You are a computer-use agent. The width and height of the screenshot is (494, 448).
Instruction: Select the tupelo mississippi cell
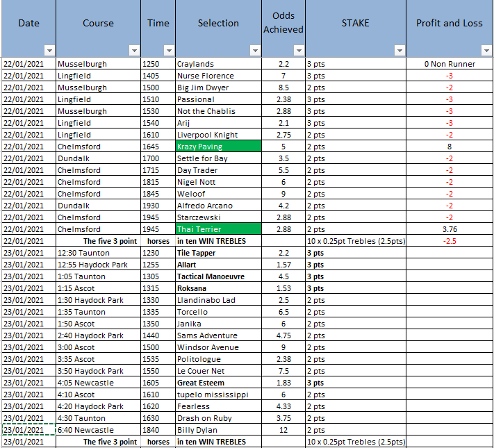coord(218,395)
